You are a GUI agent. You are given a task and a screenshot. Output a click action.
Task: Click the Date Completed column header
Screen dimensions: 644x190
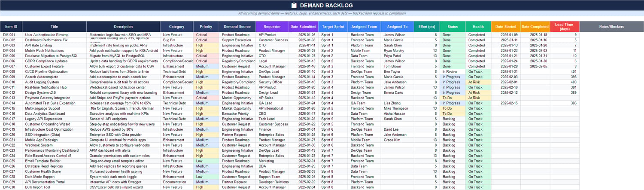(x=535, y=27)
